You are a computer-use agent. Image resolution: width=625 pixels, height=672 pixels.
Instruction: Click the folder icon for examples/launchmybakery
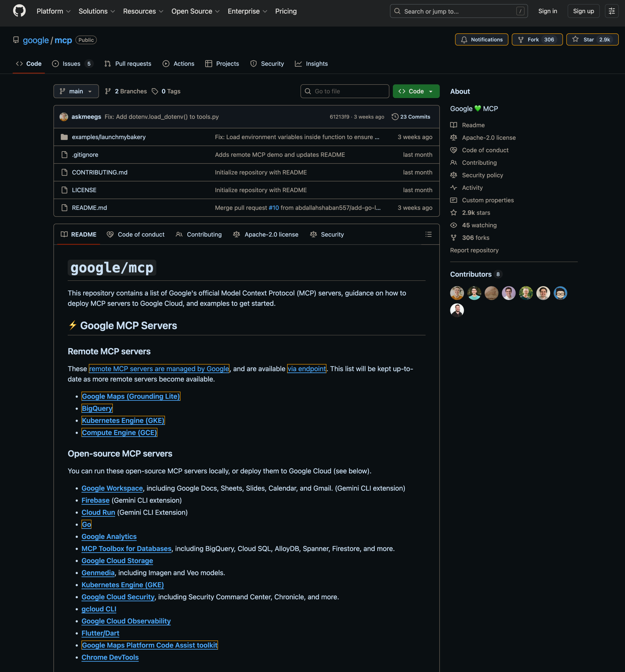click(x=64, y=137)
